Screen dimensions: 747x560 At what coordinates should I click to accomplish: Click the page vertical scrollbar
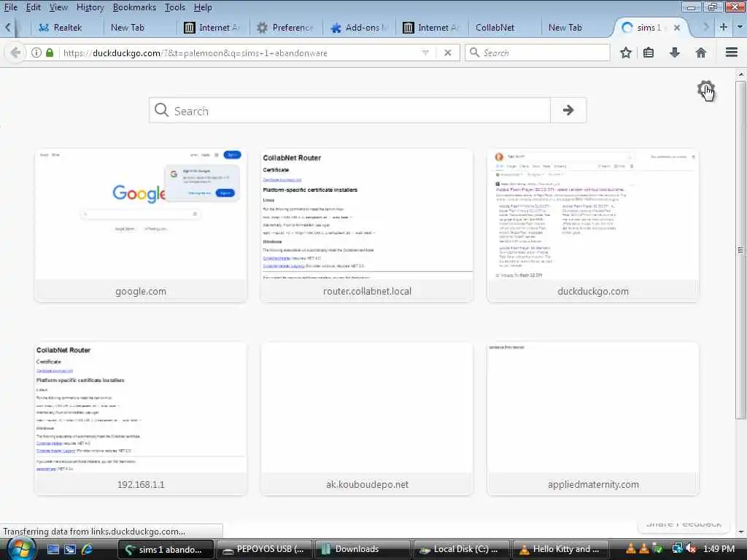[x=740, y=250]
